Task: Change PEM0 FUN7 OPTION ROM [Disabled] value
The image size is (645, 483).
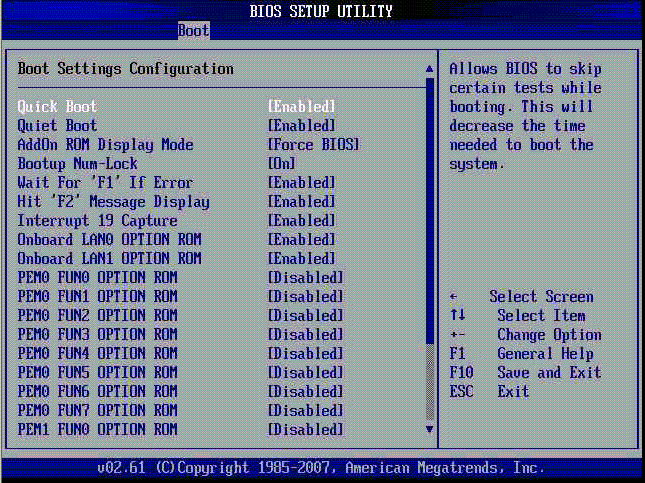Action: click(x=306, y=410)
